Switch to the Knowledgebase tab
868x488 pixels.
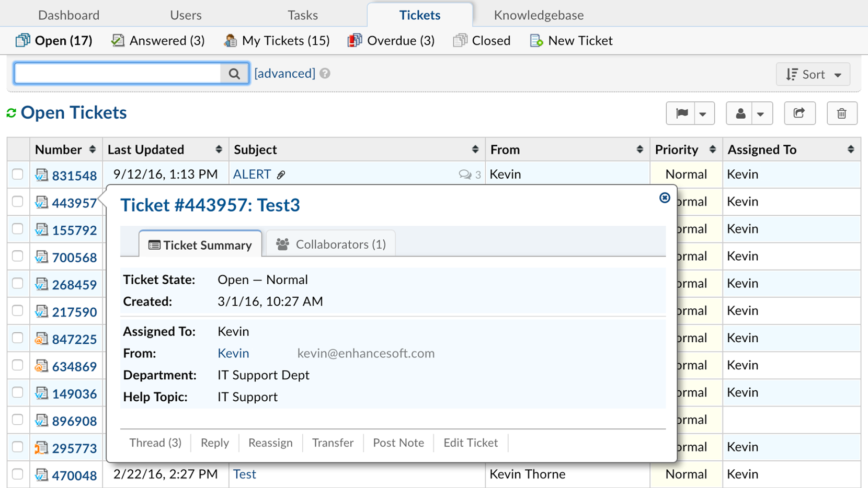click(538, 15)
